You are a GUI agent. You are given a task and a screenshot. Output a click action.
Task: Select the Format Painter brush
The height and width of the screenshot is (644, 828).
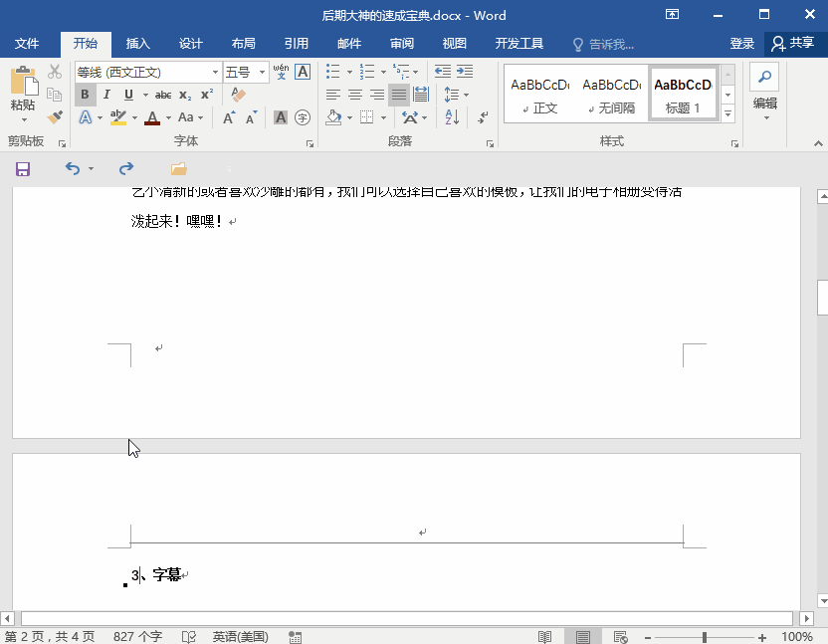pyautogui.click(x=55, y=116)
